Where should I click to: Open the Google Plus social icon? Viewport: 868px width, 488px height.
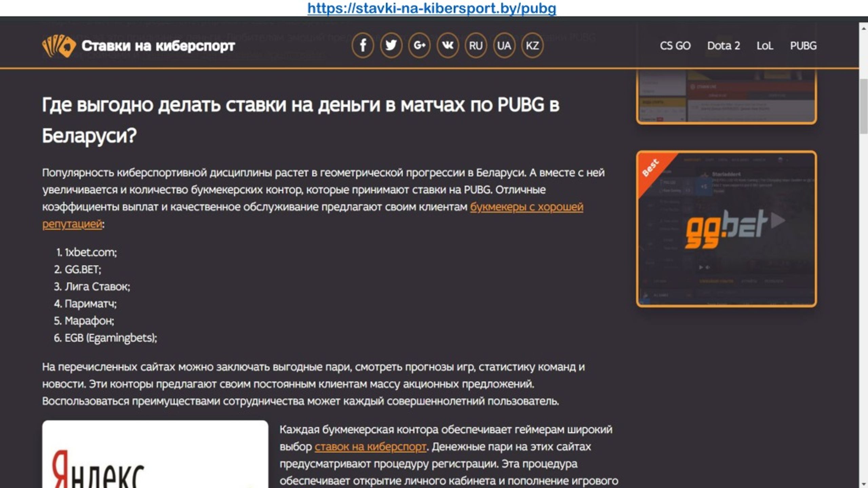(x=419, y=45)
